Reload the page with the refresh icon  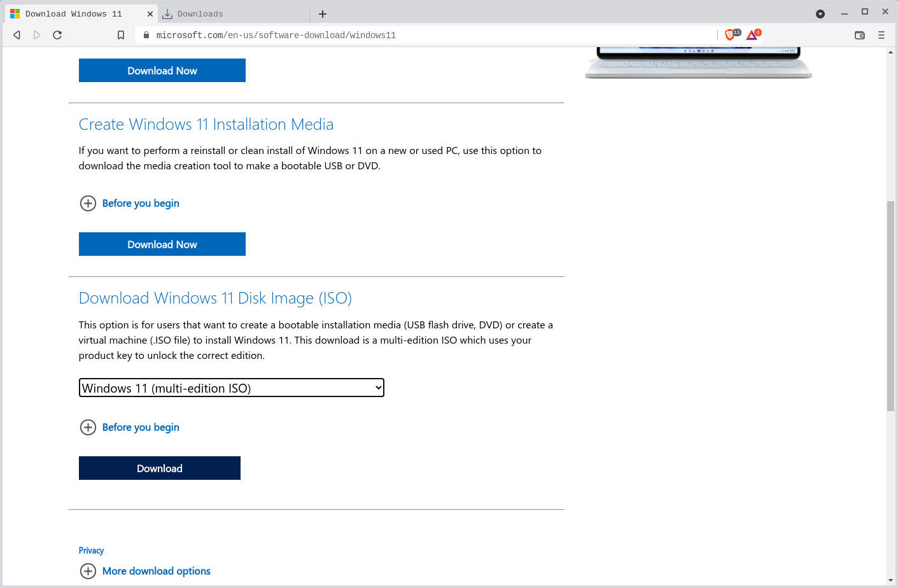[57, 35]
